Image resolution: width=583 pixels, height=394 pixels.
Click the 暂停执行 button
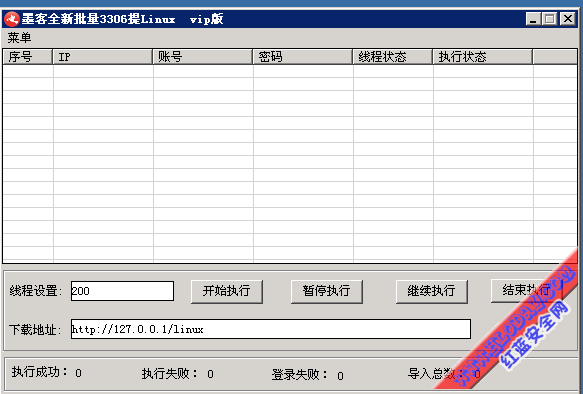[326, 291]
